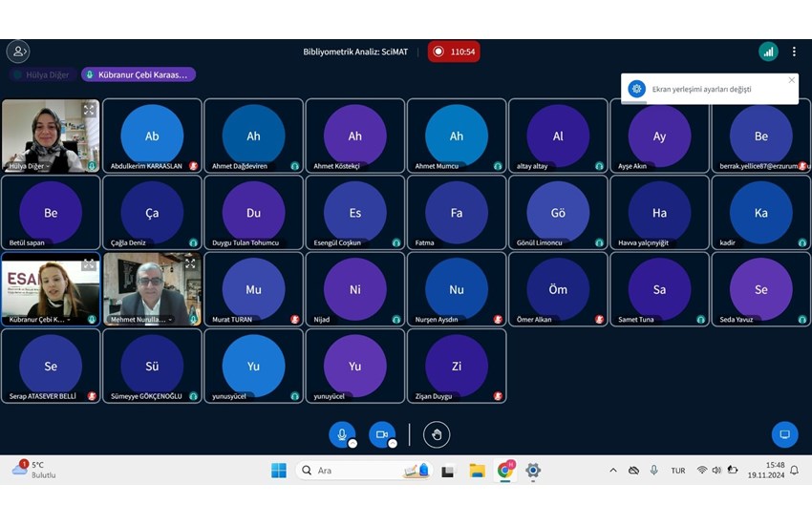Expand Hülya Diğer's webcam to fullscreen
Screen dimensions: 812x525
point(89,110)
